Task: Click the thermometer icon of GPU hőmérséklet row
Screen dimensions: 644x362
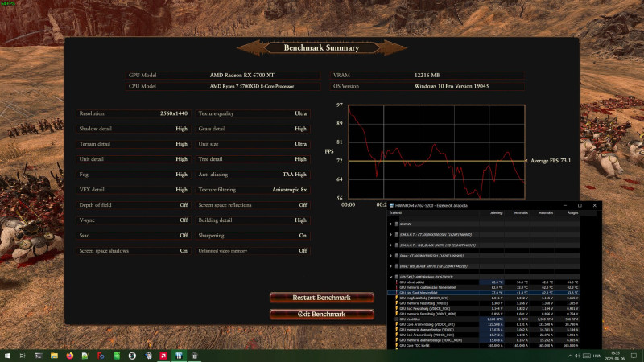Action: pos(397,282)
